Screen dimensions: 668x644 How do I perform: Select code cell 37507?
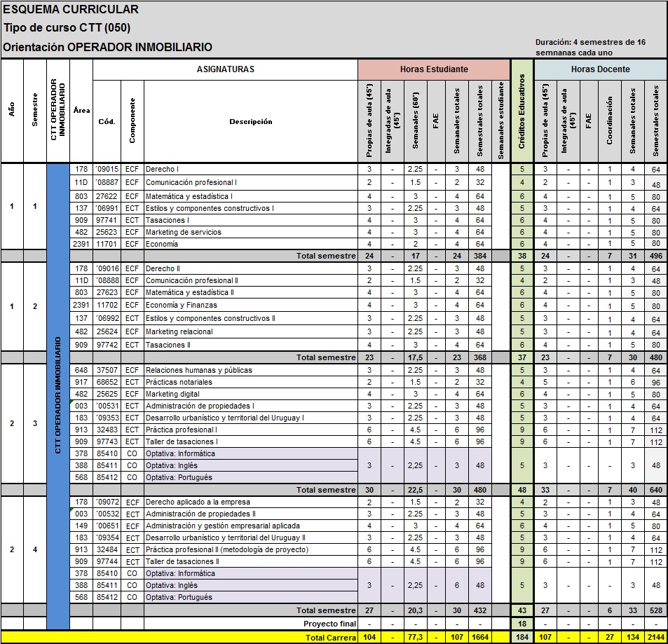(107, 370)
